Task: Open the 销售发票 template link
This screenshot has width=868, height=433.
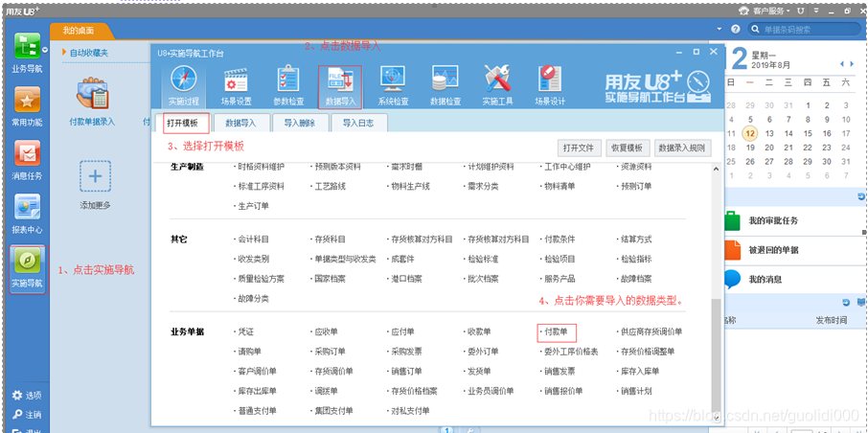Action: pos(560,371)
